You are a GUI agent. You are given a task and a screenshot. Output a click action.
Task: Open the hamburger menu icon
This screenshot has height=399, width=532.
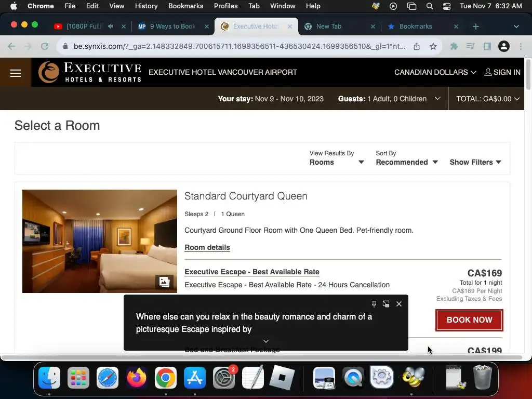tap(15, 73)
